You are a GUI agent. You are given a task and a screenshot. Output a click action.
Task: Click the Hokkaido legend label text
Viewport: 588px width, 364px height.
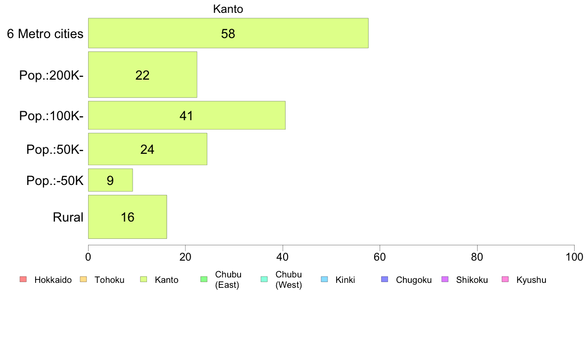click(53, 280)
